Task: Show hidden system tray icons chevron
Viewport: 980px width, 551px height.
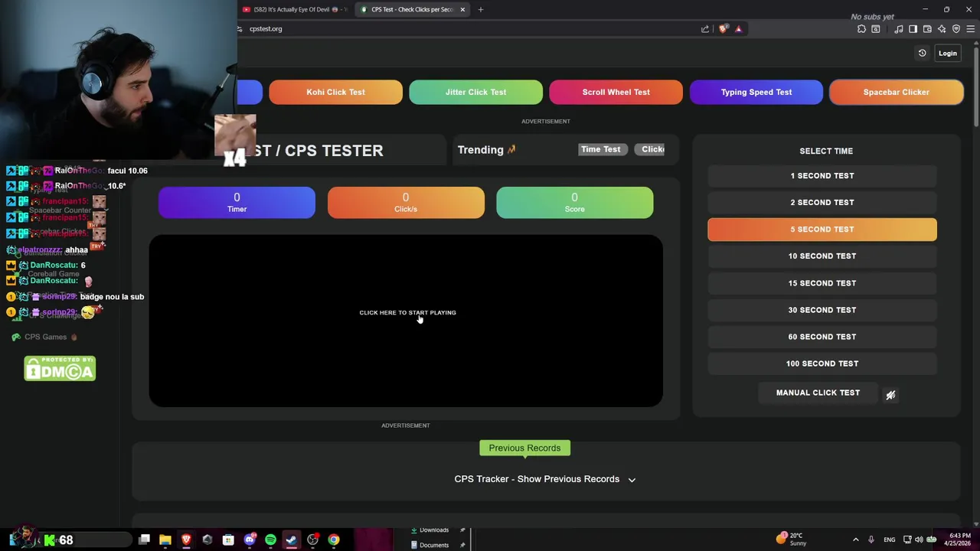Action: tap(856, 540)
